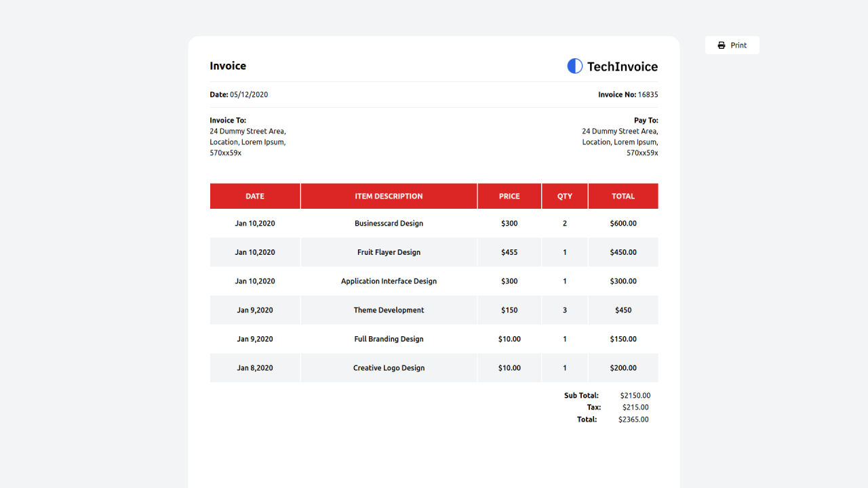The width and height of the screenshot is (868, 488).
Task: Click the Sub Total amount $2150.00
Action: pos(635,395)
